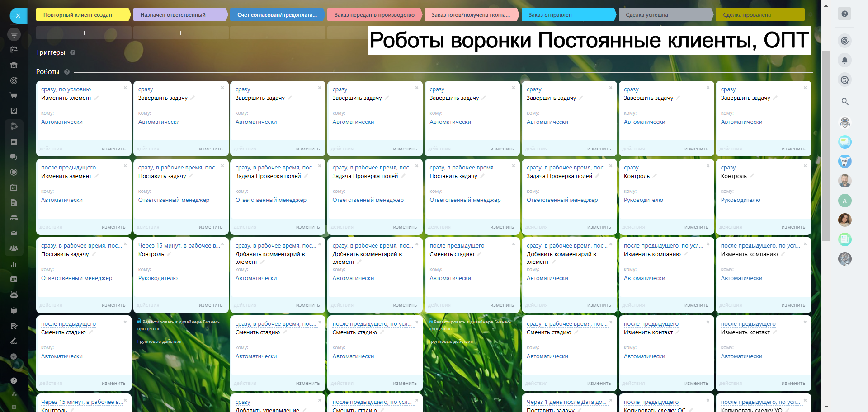Screen dimensions: 868x412
Task: Click the search magnifier in right panel
Action: click(844, 102)
